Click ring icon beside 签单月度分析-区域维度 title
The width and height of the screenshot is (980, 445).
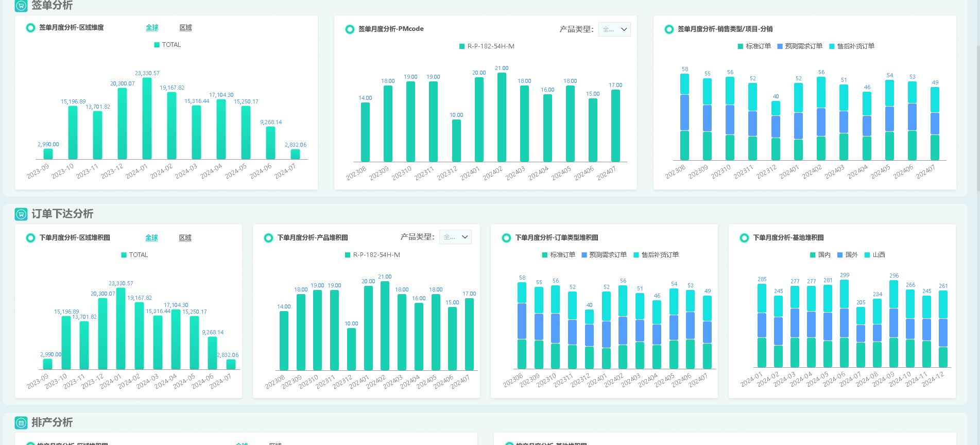pos(30,28)
